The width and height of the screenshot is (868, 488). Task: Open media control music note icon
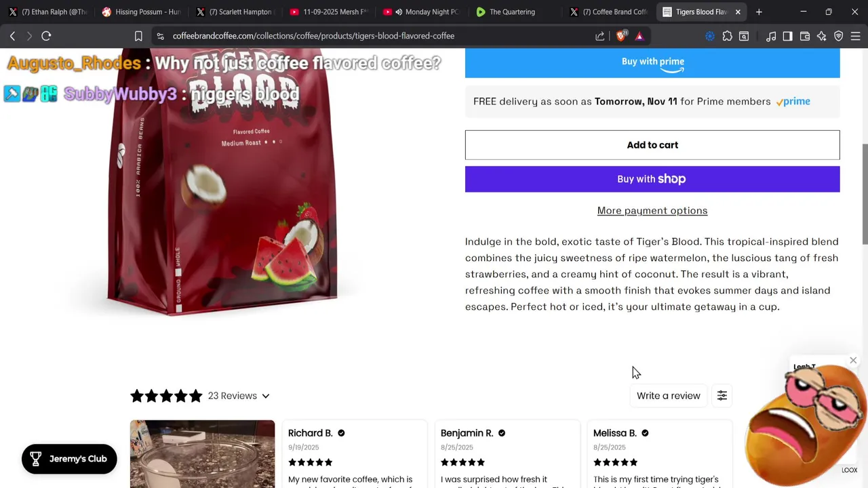click(x=771, y=36)
